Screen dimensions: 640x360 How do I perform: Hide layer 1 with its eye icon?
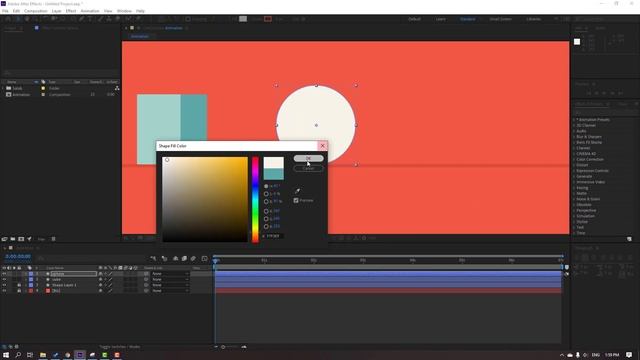[4, 274]
